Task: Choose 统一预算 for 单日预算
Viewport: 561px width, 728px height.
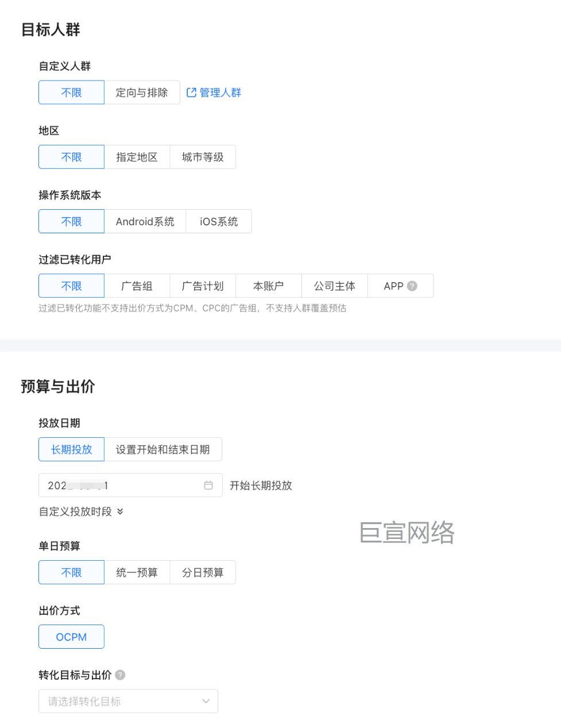Action: click(x=137, y=572)
